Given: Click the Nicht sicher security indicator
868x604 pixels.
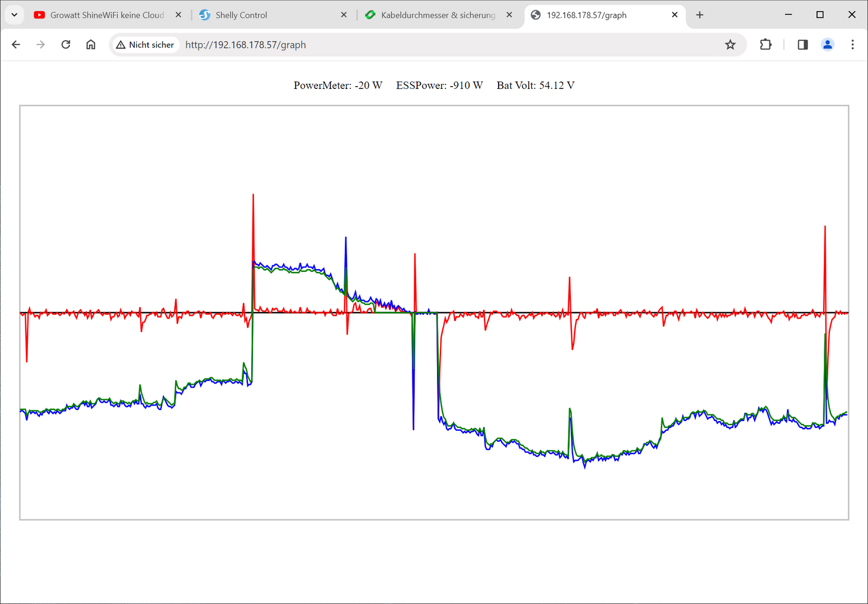Looking at the screenshot, I should click(145, 45).
